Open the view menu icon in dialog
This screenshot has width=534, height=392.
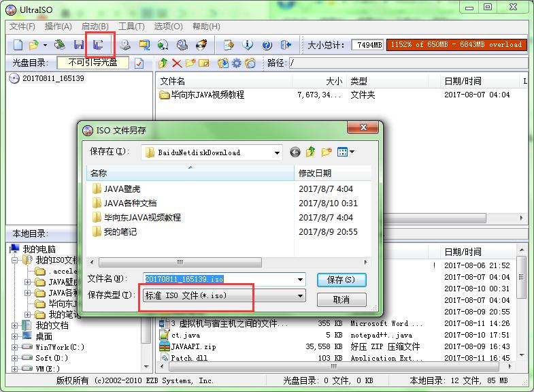[346, 152]
